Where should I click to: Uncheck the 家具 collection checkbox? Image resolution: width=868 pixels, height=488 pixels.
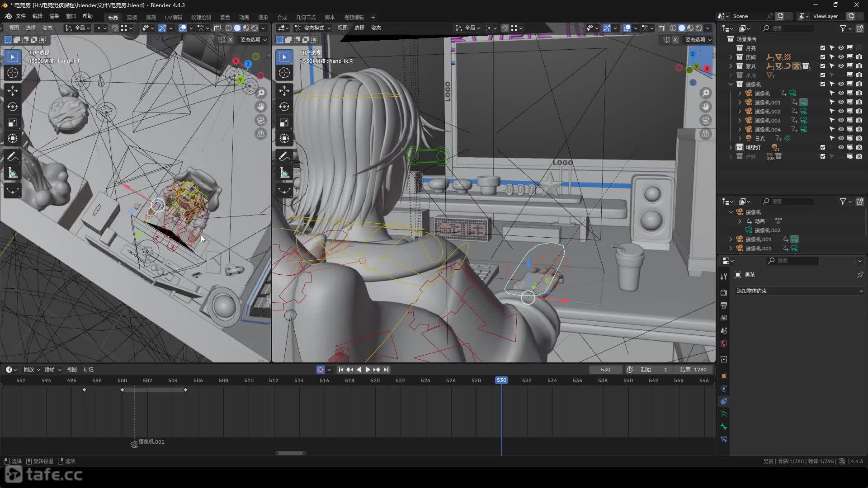[x=823, y=66]
